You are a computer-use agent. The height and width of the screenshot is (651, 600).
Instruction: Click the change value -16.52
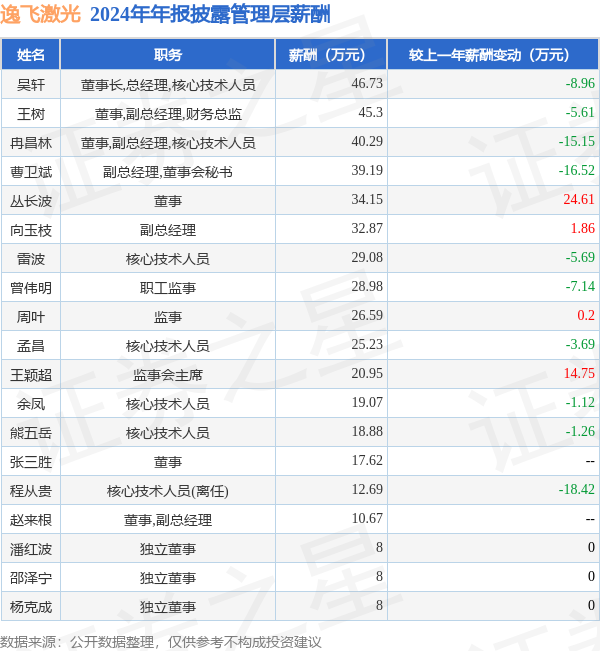click(577, 171)
